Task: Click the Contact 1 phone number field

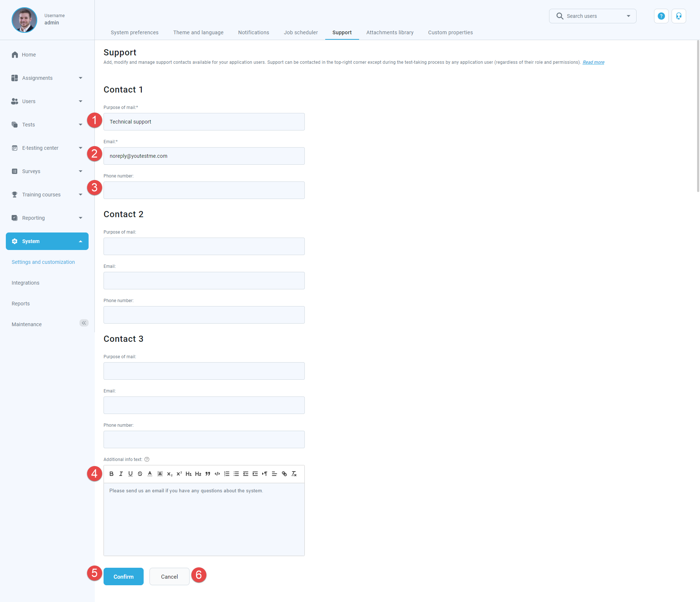Action: 204,190
